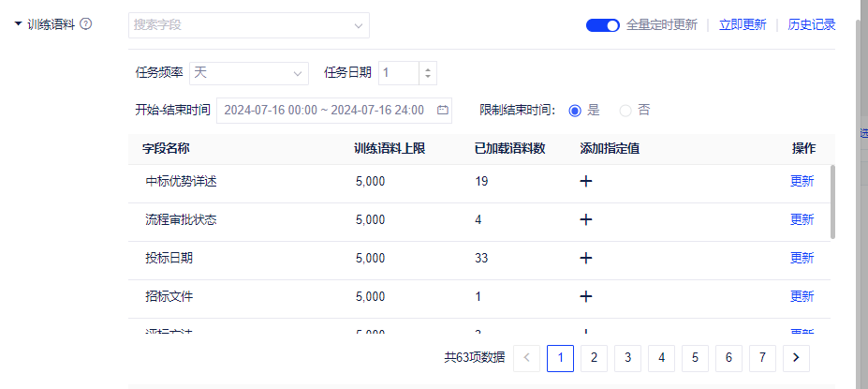Click the table's vertical scrollbar
This screenshot has height=389, width=868.
click(832, 202)
